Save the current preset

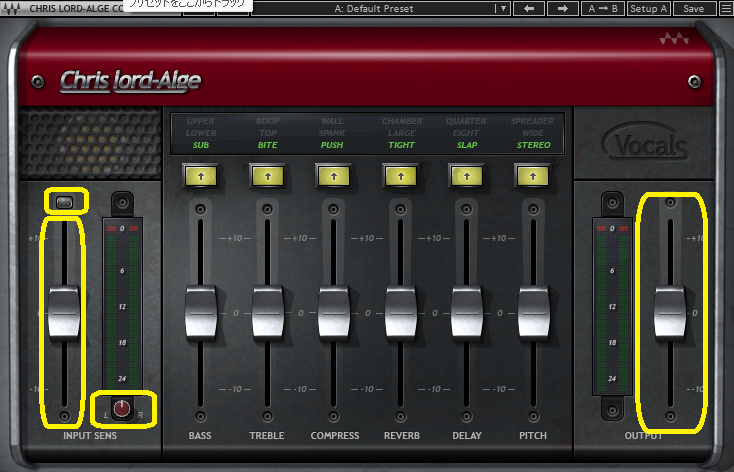click(693, 8)
